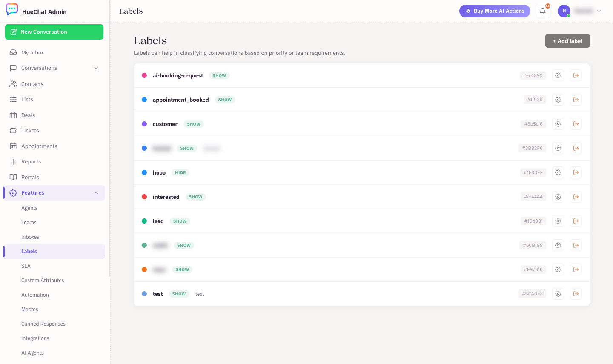
Task: Click the red dot of interested label
Action: (144, 197)
